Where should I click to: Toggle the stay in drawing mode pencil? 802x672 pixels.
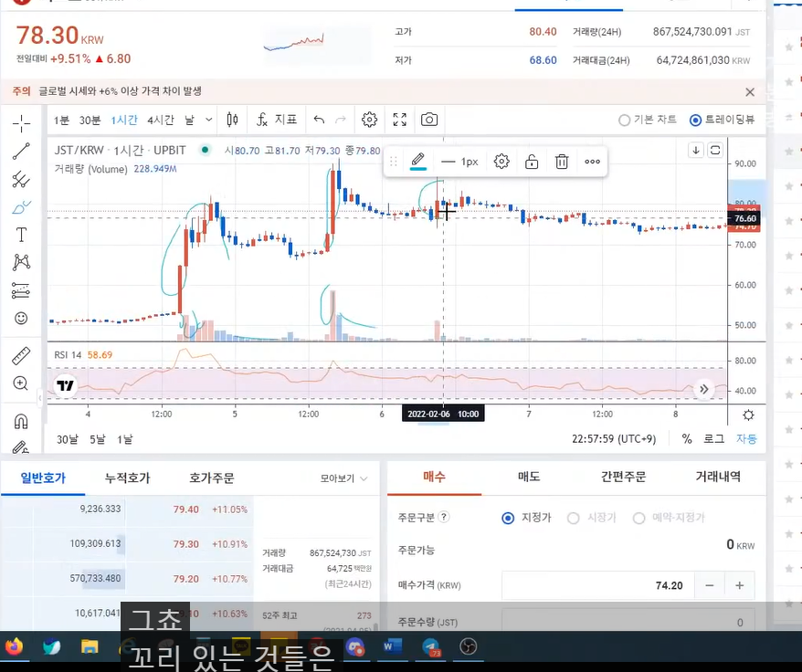tap(21, 447)
